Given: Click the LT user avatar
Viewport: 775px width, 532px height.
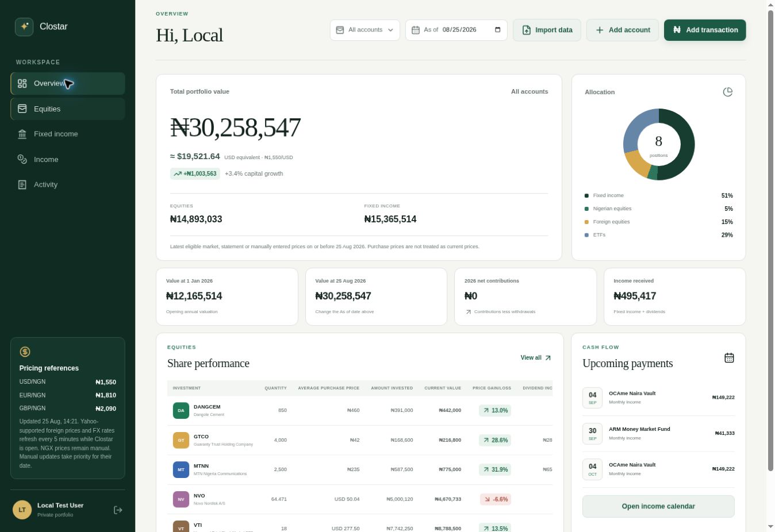Looking at the screenshot, I should (22, 510).
